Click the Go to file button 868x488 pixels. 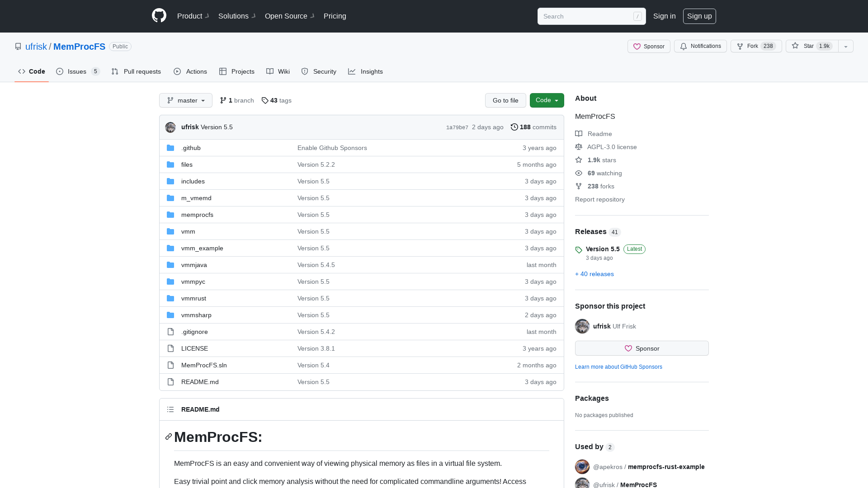click(x=505, y=100)
